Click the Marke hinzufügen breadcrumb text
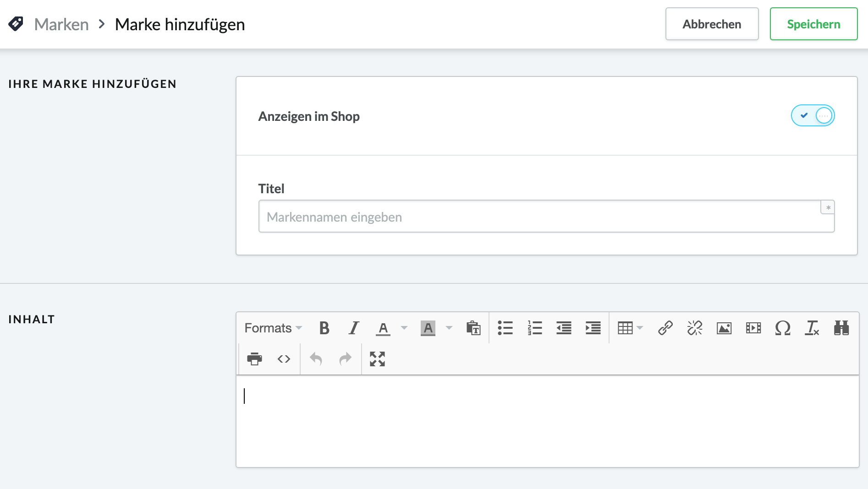868x489 pixels. coord(180,24)
